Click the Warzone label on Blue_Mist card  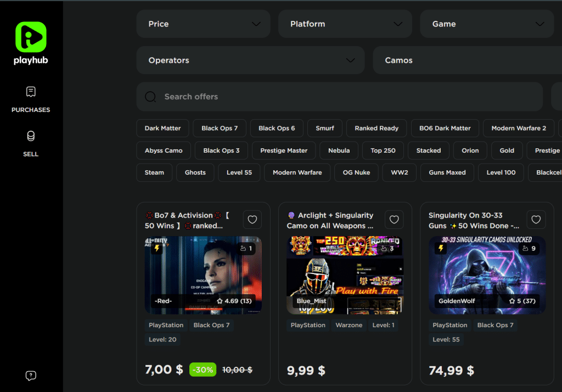point(349,325)
